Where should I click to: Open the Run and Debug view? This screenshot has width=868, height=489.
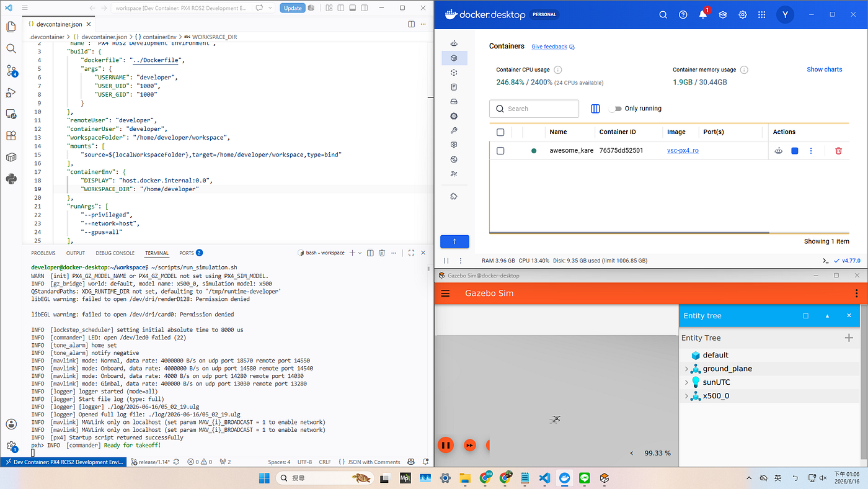coord(11,92)
